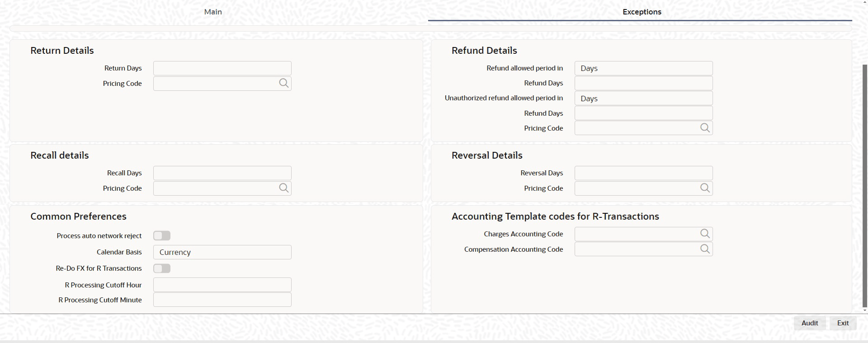The height and width of the screenshot is (343, 868).
Task: Search Compensation Accounting Code list
Action: [x=705, y=249]
